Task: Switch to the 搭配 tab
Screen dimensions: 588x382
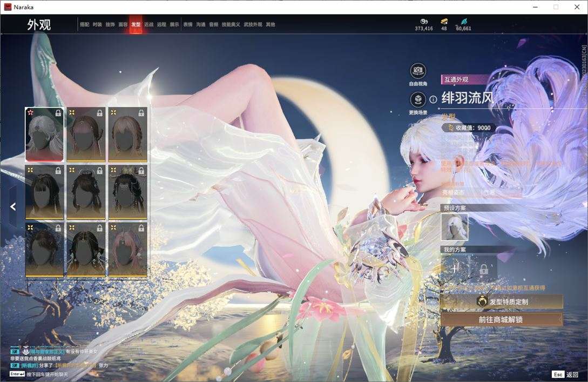Action: click(84, 24)
